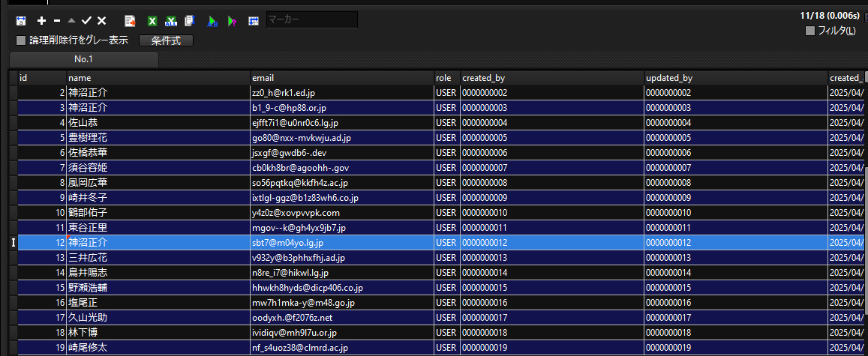This screenshot has height=356, width=868.
Task: Click the gray up-triangle toolbar icon
Action: click(71, 21)
